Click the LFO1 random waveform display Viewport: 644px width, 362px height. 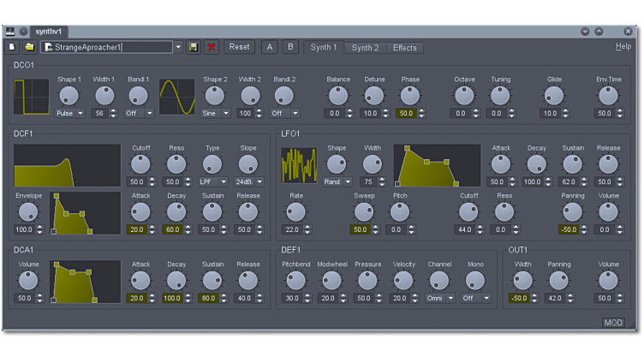pos(299,165)
